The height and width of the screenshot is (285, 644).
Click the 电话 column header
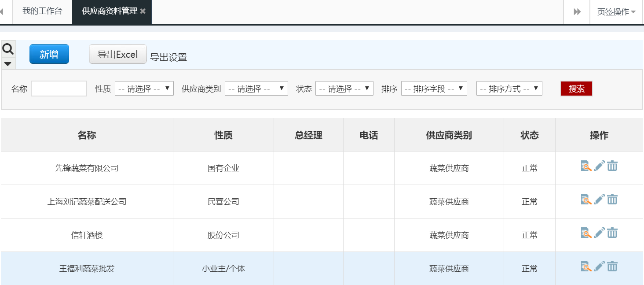(x=369, y=135)
